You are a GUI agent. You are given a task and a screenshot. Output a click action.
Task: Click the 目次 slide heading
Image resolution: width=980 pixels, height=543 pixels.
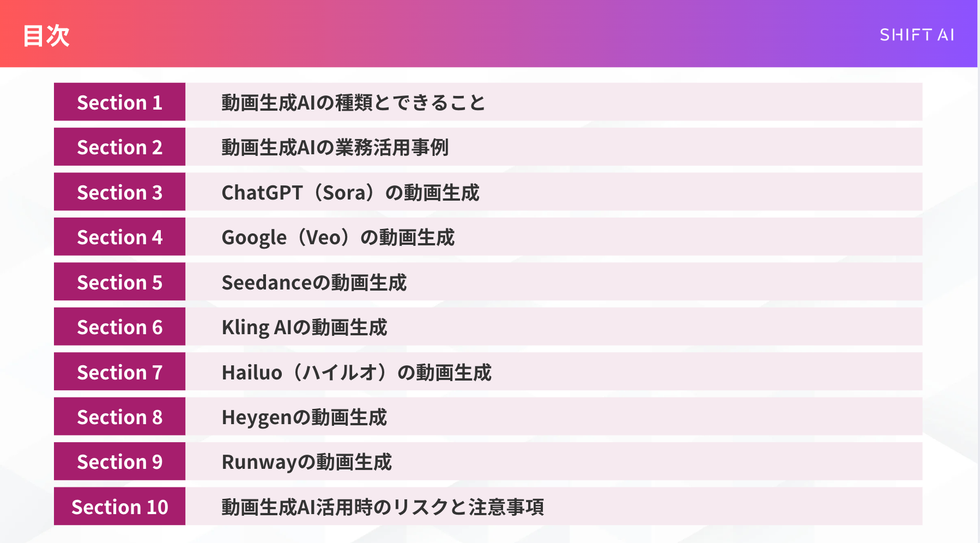coord(46,36)
